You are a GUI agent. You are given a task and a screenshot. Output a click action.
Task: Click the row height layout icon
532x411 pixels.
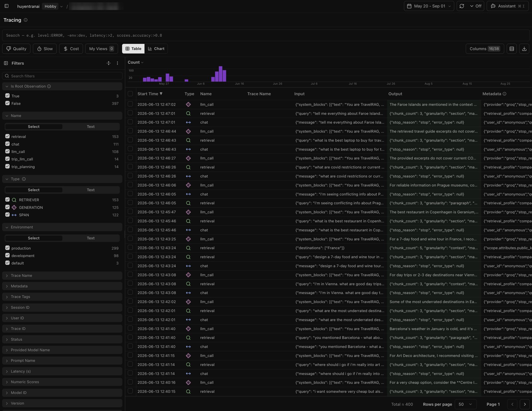pos(512,49)
